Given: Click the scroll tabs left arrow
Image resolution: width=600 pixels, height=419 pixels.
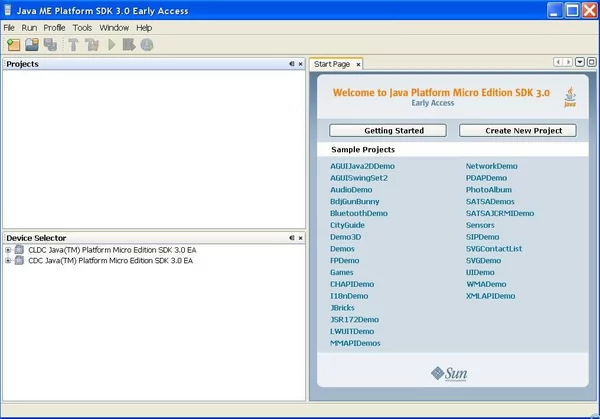Looking at the screenshot, I should click(558, 62).
